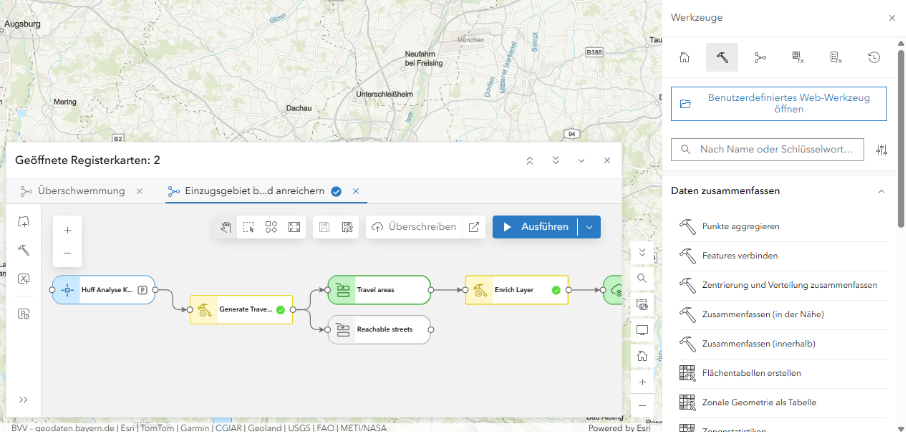Click the Überschreiben button
906x432 pixels.
pyautogui.click(x=415, y=227)
